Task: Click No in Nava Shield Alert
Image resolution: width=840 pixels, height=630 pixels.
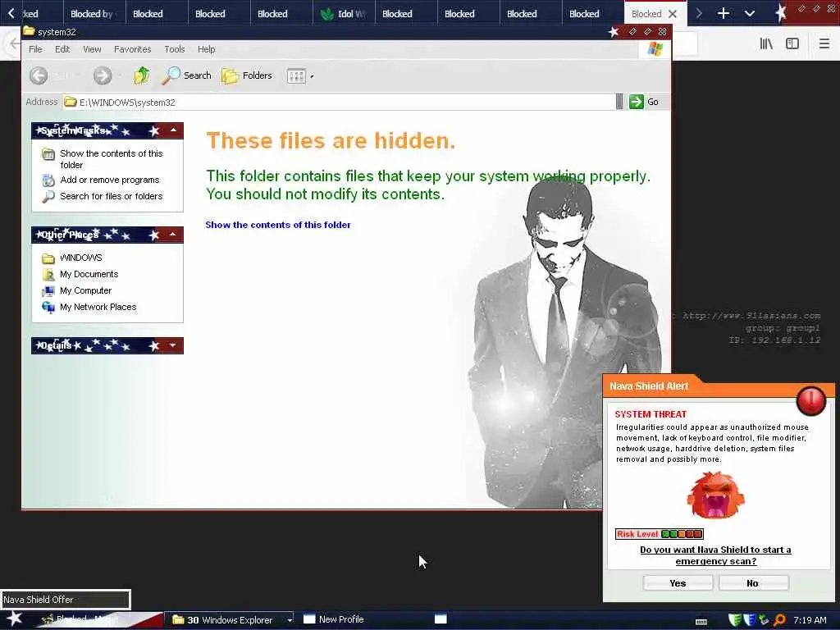Action: (753, 583)
